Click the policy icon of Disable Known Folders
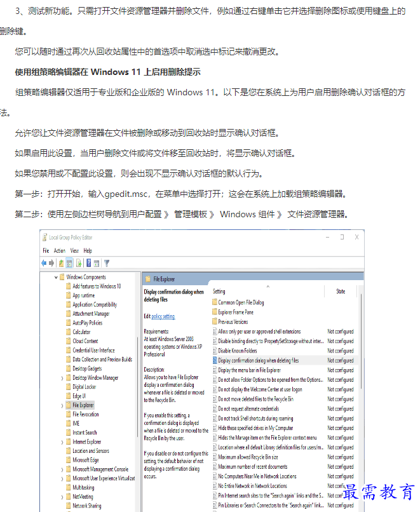 [x=215, y=351]
